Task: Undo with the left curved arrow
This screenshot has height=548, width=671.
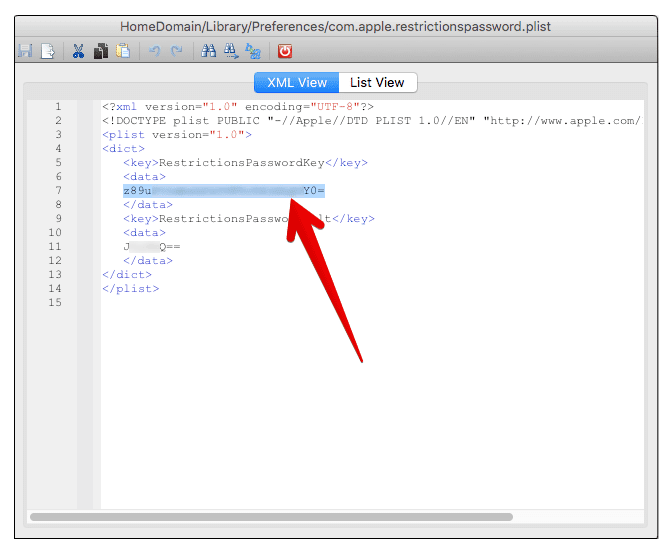Action: (155, 51)
